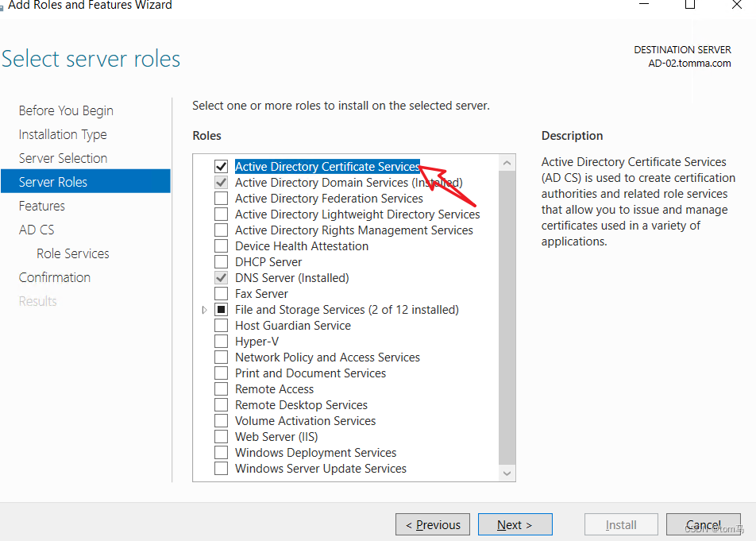Select the Hyper-V role name
The image size is (756, 541).
click(257, 342)
